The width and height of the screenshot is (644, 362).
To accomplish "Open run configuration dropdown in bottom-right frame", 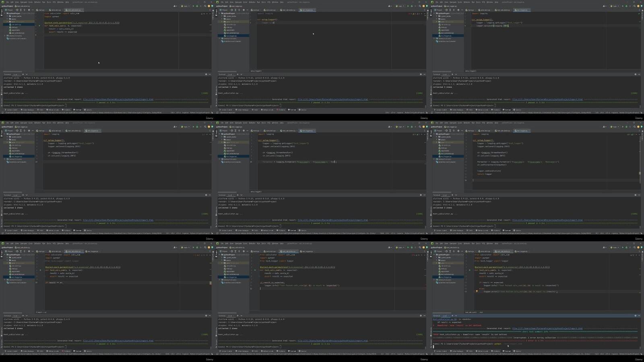I will (x=615, y=248).
